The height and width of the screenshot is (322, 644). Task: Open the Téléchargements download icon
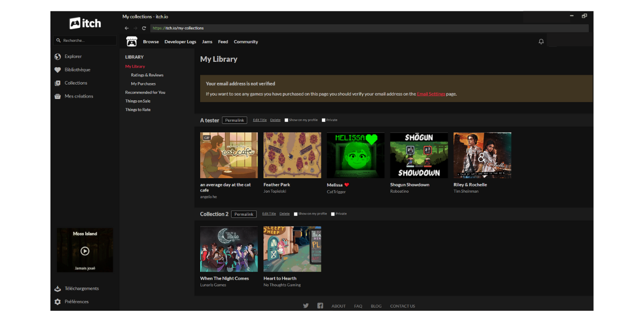tap(57, 289)
